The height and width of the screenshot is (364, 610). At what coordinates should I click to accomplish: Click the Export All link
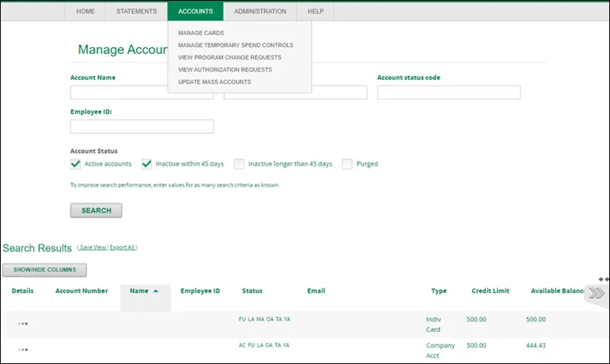pos(122,247)
